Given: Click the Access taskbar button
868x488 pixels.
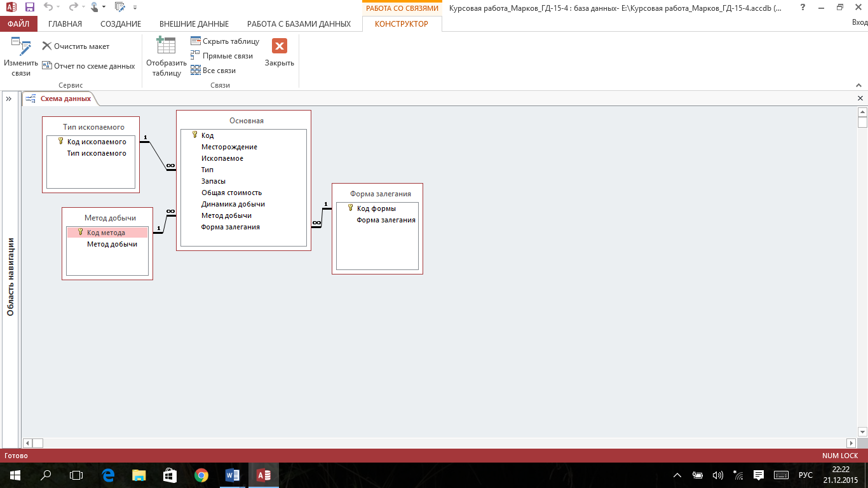Looking at the screenshot, I should coord(263,475).
